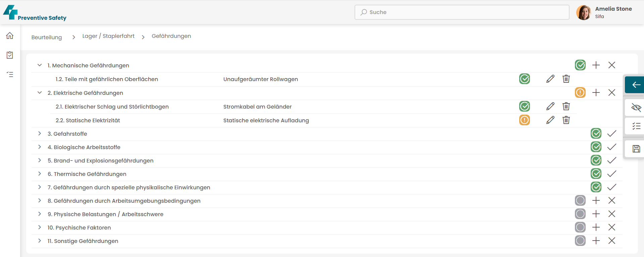Expand 3. Gefahrstoffe section
This screenshot has width=644, height=257.
(40, 133)
